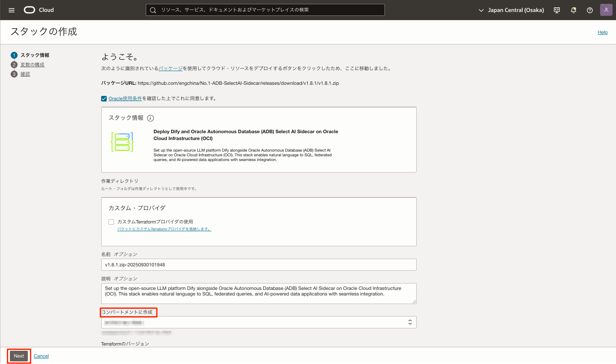This screenshot has width=616, height=364.
Task: Click the green stack package icon
Action: point(122,142)
